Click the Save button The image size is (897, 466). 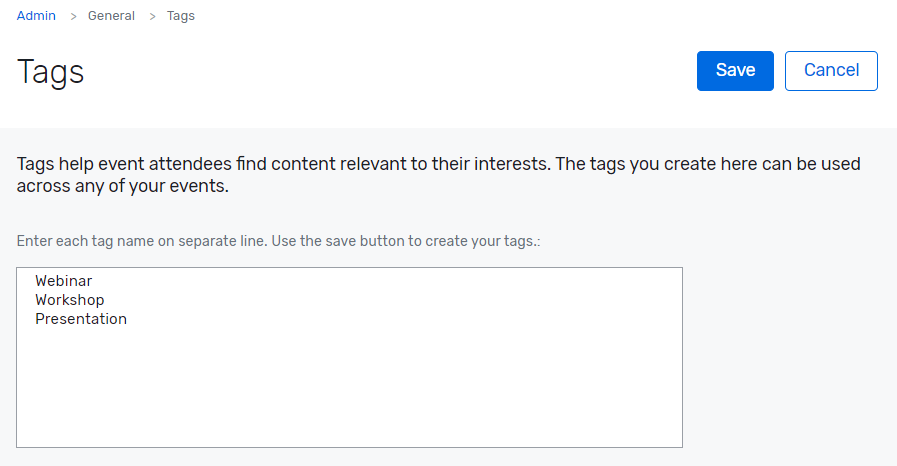[x=735, y=71]
